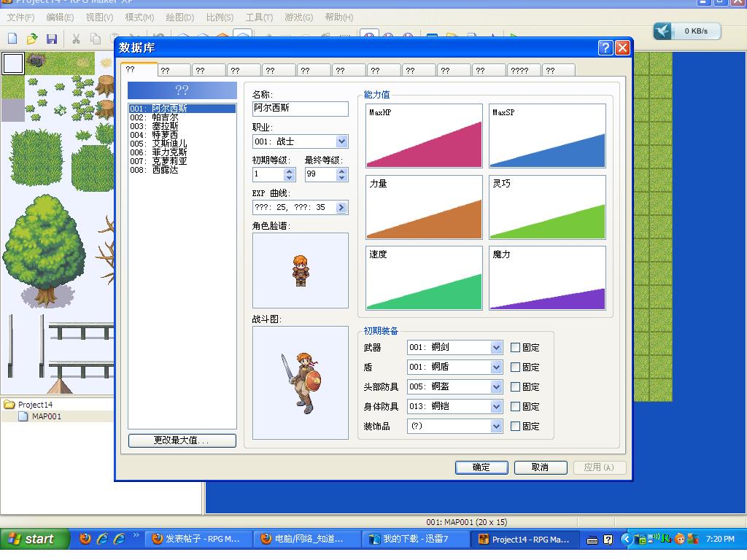Image resolution: width=747 pixels, height=560 pixels.
Task: Click the 名称 name input field
Action: pyautogui.click(x=300, y=109)
